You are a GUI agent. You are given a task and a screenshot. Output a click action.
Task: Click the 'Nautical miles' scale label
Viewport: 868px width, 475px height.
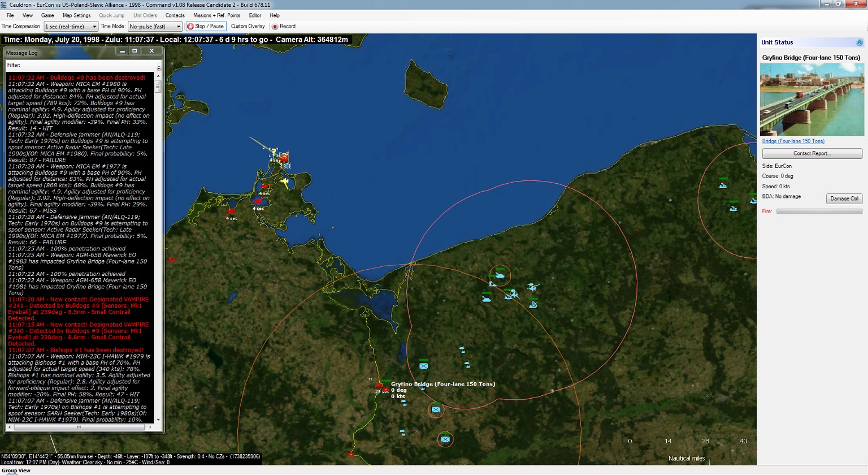click(687, 458)
